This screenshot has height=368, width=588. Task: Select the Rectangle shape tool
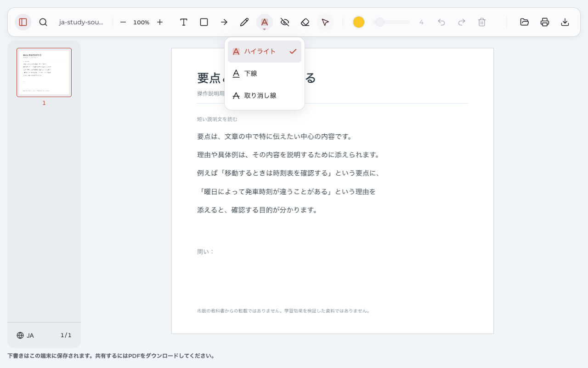[x=204, y=22]
